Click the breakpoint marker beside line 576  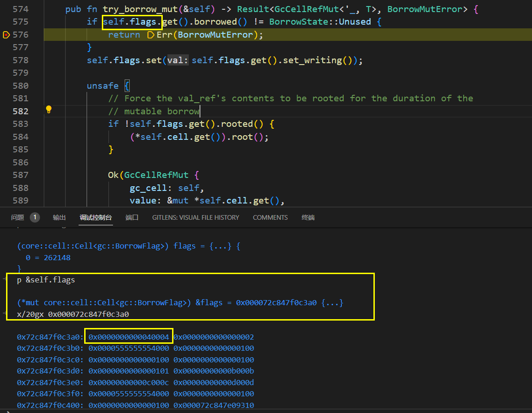pyautogui.click(x=6, y=35)
